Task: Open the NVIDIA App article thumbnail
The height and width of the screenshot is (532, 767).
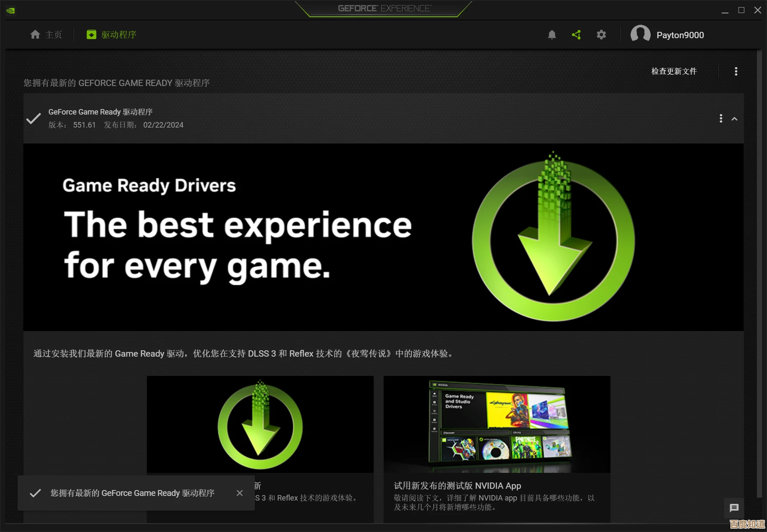Action: (497, 424)
